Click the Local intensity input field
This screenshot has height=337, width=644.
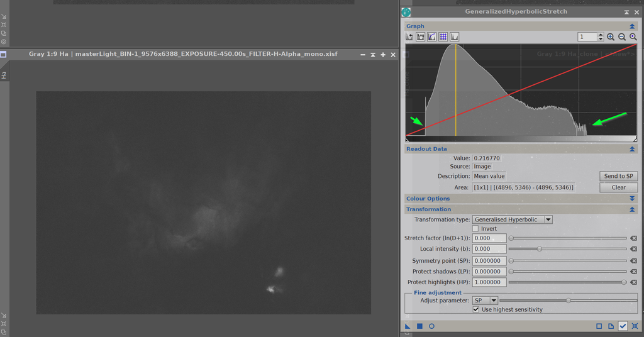pos(489,249)
